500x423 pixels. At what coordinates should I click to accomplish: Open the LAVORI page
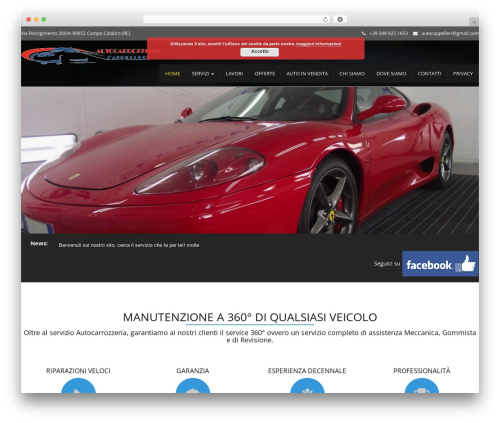point(234,74)
